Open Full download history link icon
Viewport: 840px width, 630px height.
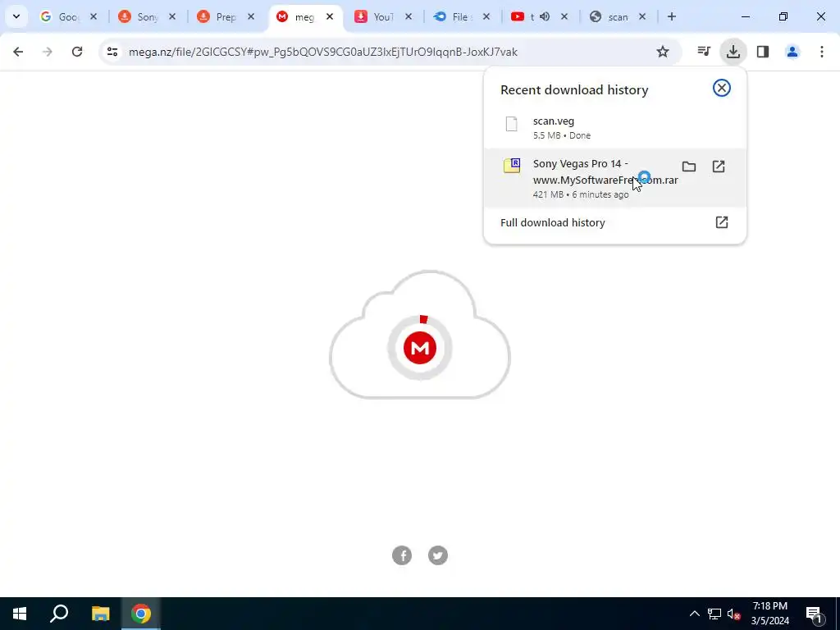tap(722, 222)
